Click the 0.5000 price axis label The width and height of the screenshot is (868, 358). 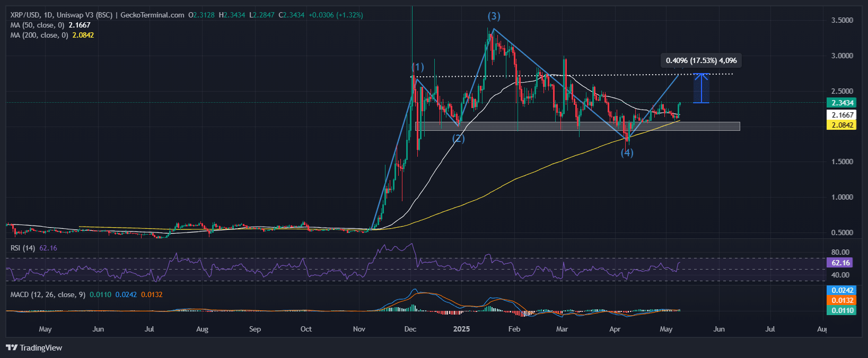842,232
